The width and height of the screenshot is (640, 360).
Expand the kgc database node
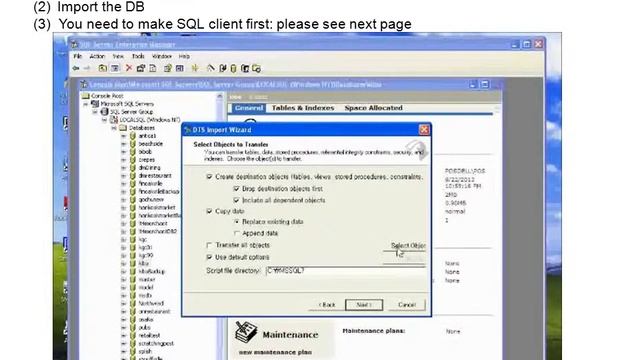124,240
